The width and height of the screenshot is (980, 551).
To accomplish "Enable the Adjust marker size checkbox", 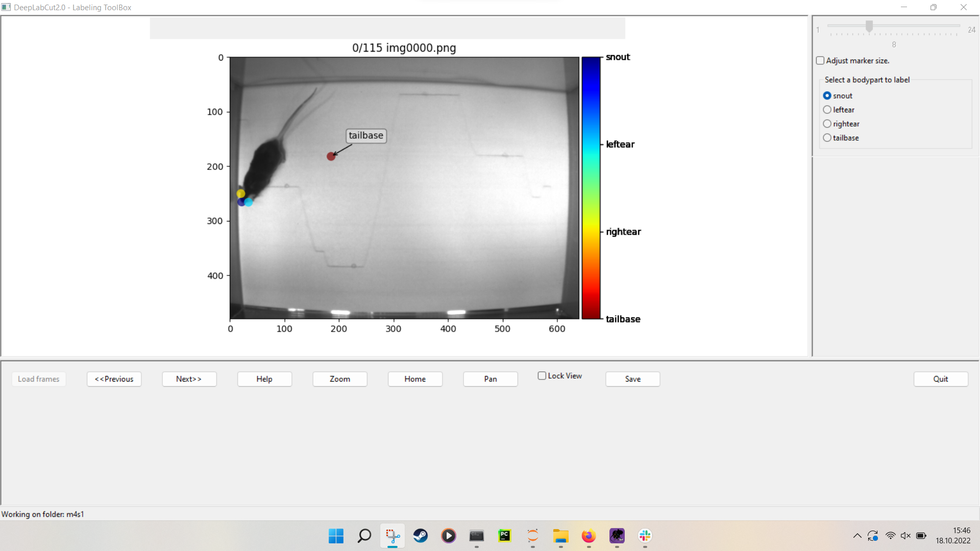I will pos(820,60).
